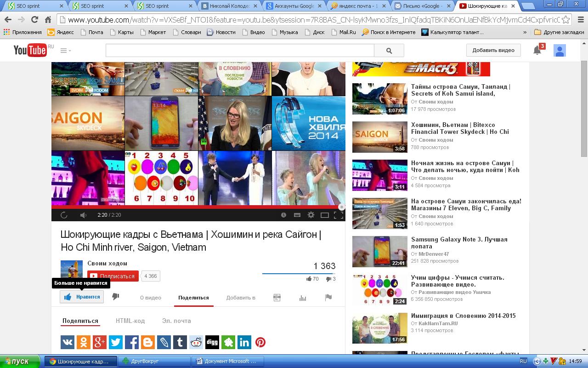Open player settings gear icon
Screen dimensions: 588x368
311,215
